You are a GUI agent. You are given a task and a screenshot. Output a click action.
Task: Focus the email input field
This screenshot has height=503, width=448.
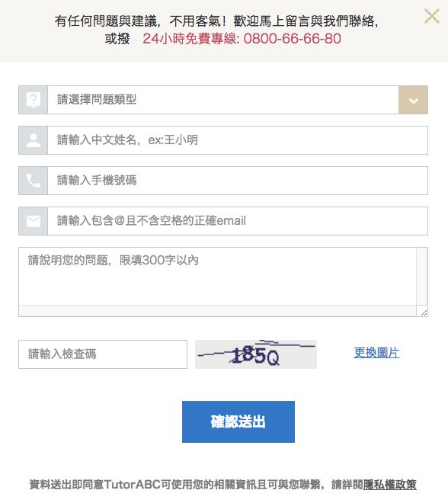238,221
